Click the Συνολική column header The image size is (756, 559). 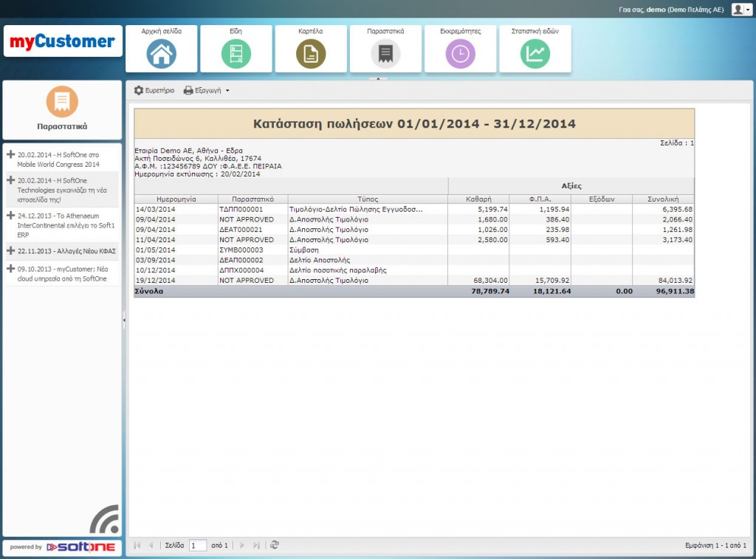point(663,199)
